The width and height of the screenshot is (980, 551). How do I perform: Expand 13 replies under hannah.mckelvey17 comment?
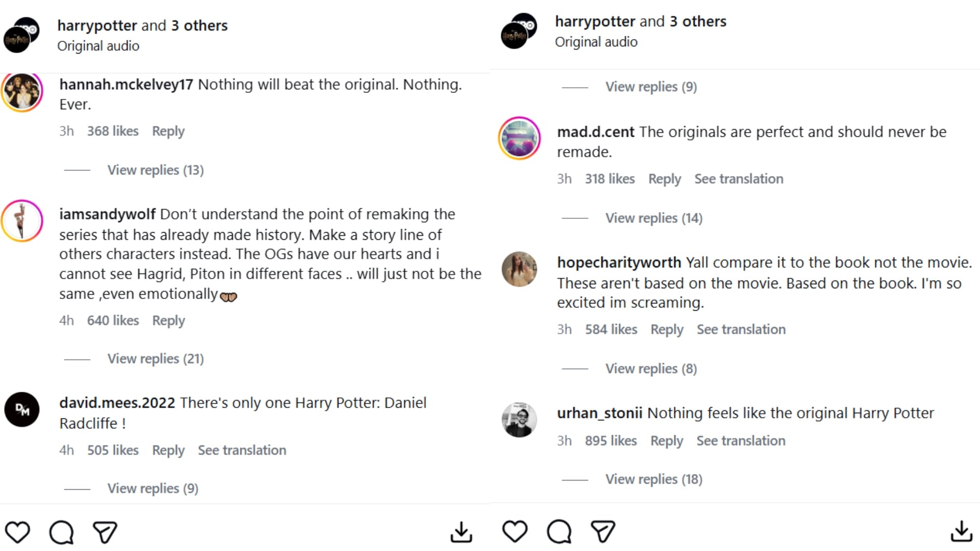point(155,170)
